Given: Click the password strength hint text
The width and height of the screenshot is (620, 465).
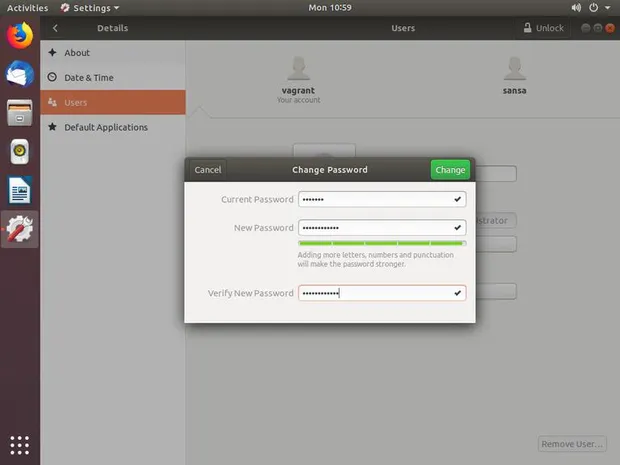Looking at the screenshot, I should point(376,259).
